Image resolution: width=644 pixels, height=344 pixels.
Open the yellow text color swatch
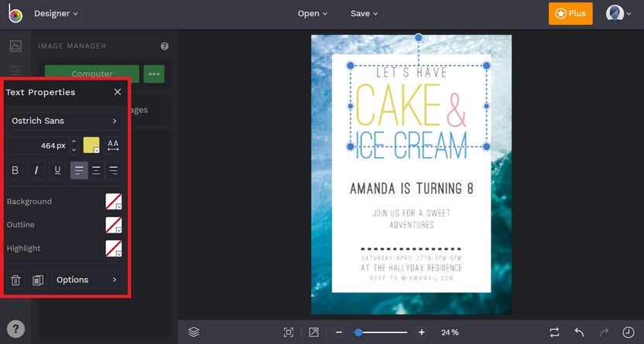(x=91, y=145)
